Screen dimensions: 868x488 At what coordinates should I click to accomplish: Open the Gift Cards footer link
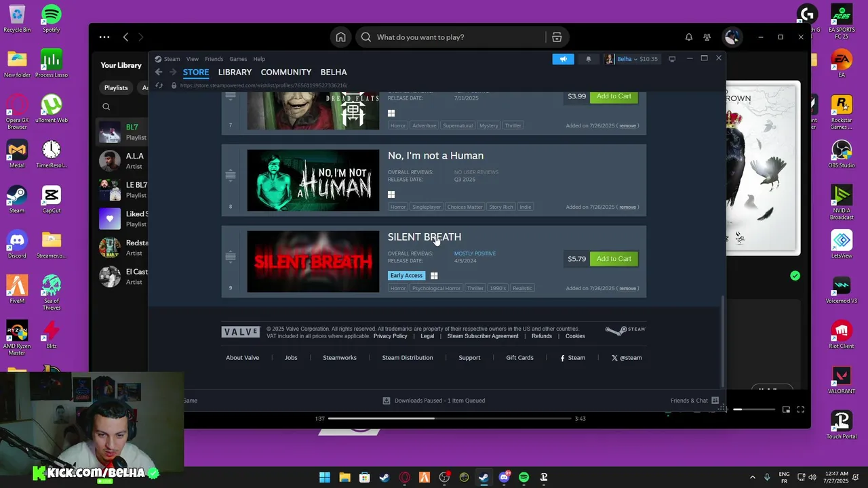point(519,358)
